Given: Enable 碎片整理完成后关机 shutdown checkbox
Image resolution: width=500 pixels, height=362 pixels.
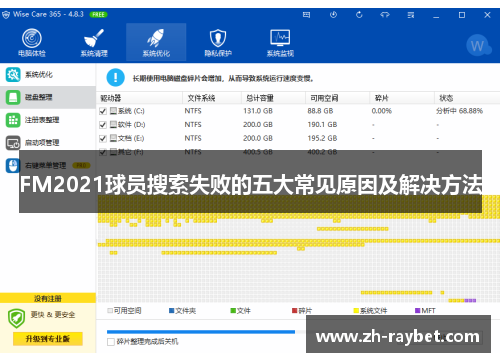Looking at the screenshot, I should tap(111, 342).
